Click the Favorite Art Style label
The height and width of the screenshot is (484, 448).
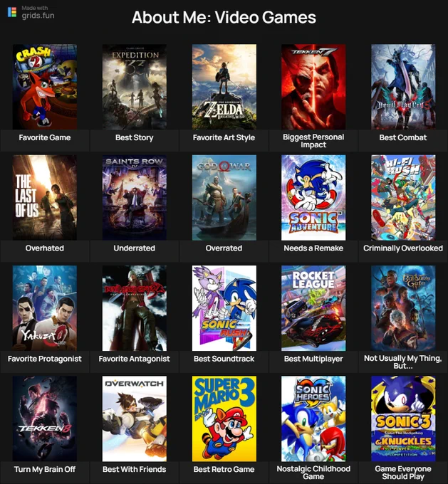pyautogui.click(x=224, y=137)
